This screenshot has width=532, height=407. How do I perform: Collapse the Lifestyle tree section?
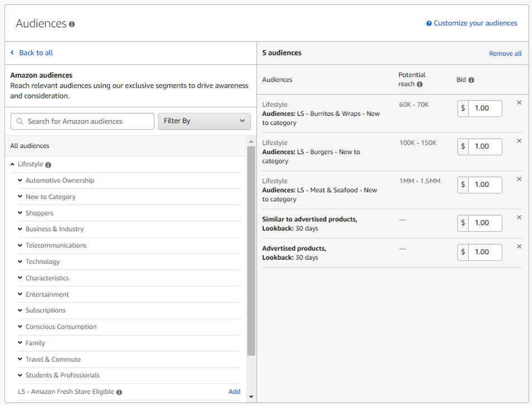[x=13, y=164]
